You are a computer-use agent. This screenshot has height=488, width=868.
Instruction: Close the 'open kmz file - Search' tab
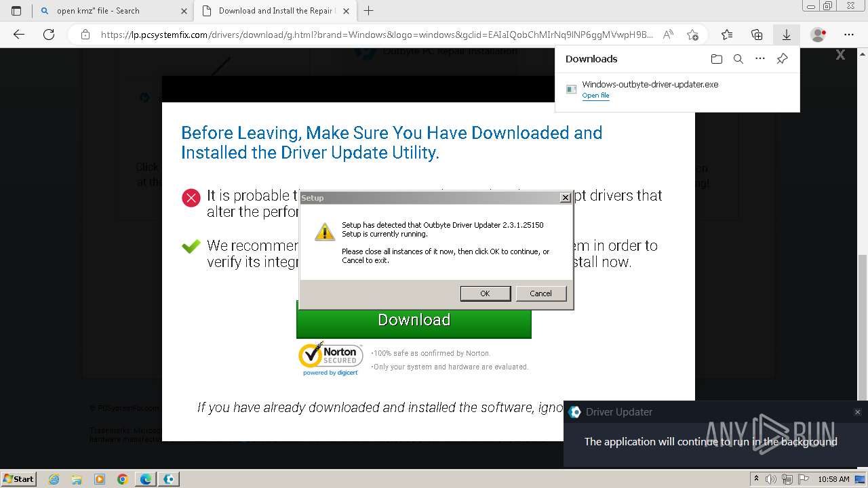pos(184,11)
